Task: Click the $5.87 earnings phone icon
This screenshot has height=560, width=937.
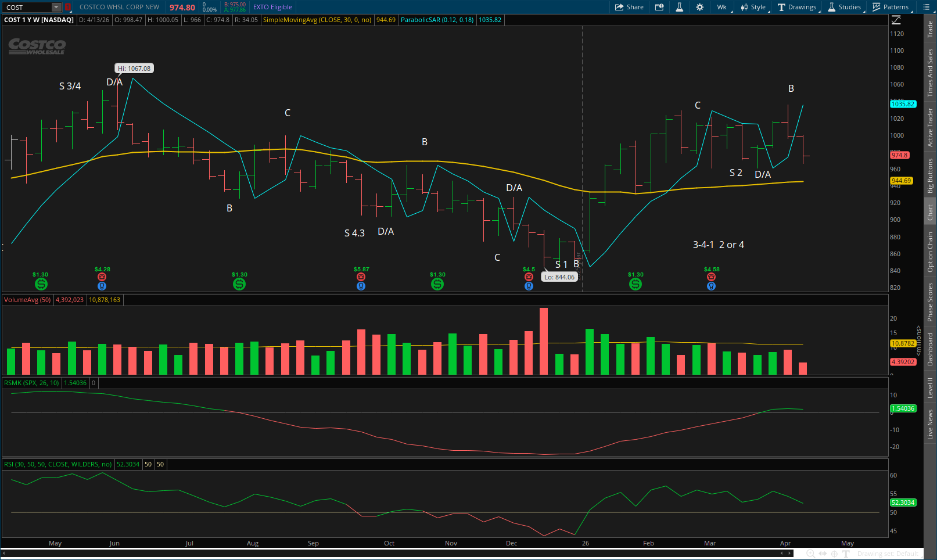Action: click(361, 277)
